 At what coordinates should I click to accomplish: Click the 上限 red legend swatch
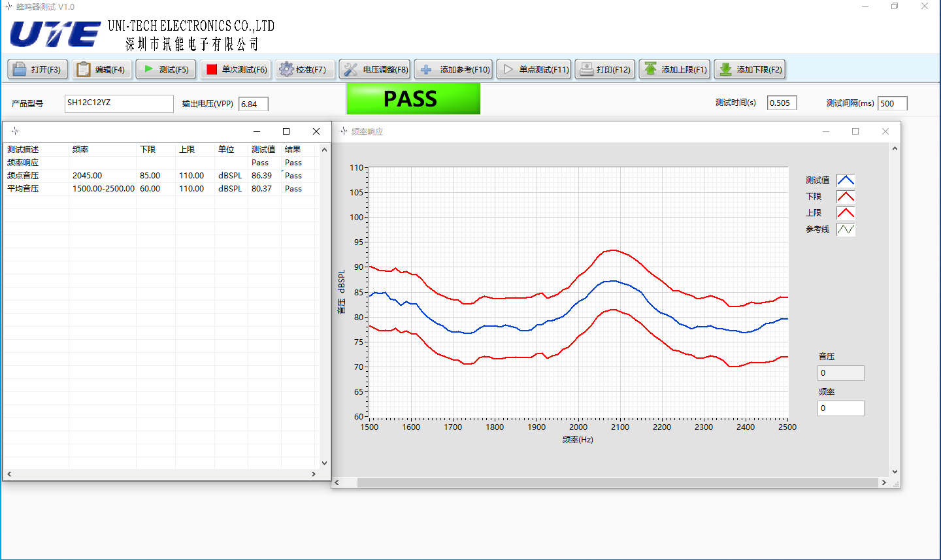click(846, 213)
